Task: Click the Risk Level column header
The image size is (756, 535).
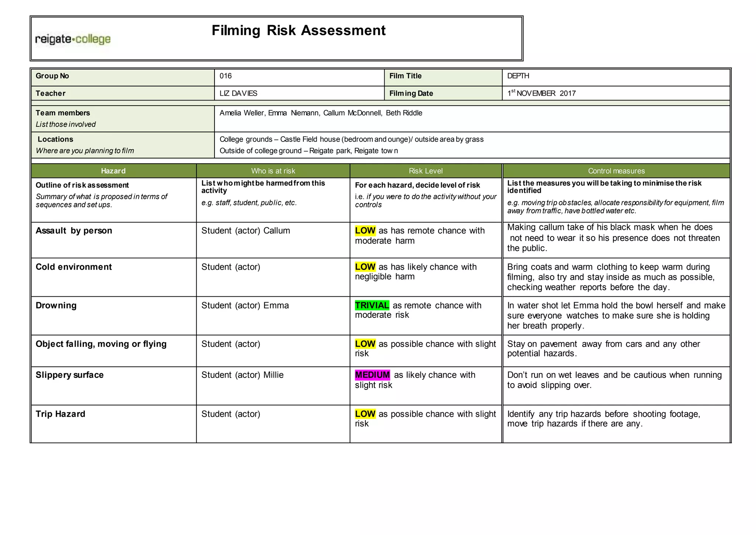Action: (425, 171)
